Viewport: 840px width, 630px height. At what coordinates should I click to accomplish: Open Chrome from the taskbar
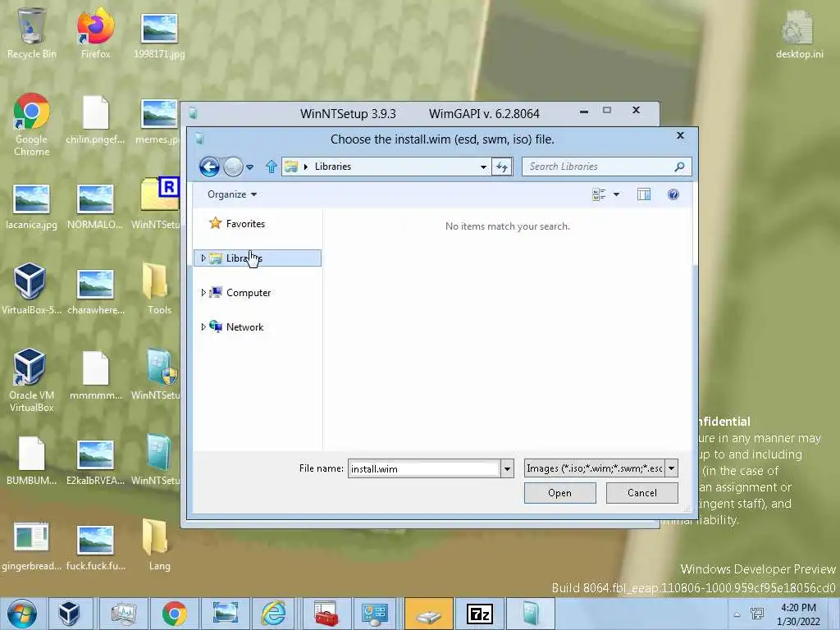(174, 614)
